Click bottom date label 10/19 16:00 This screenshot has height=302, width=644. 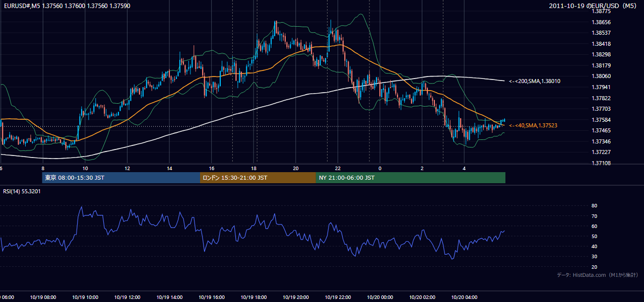tap(211, 297)
